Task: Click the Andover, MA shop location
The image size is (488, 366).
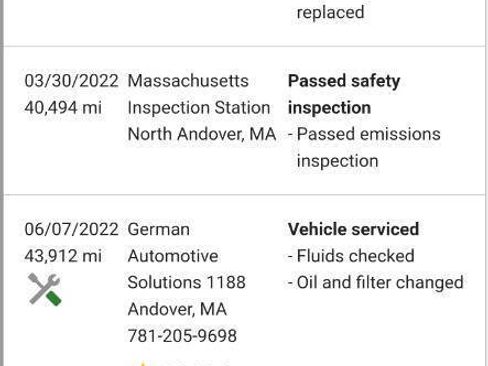Action: pos(177,309)
